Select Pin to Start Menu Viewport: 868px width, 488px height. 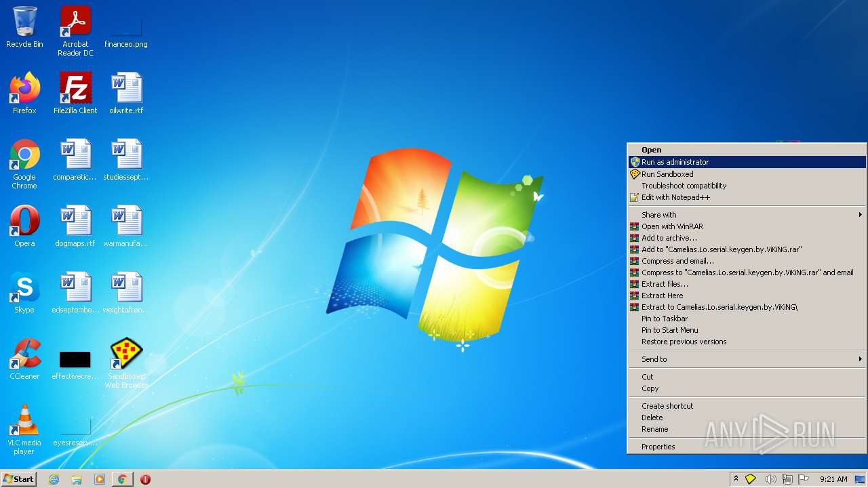(x=747, y=330)
